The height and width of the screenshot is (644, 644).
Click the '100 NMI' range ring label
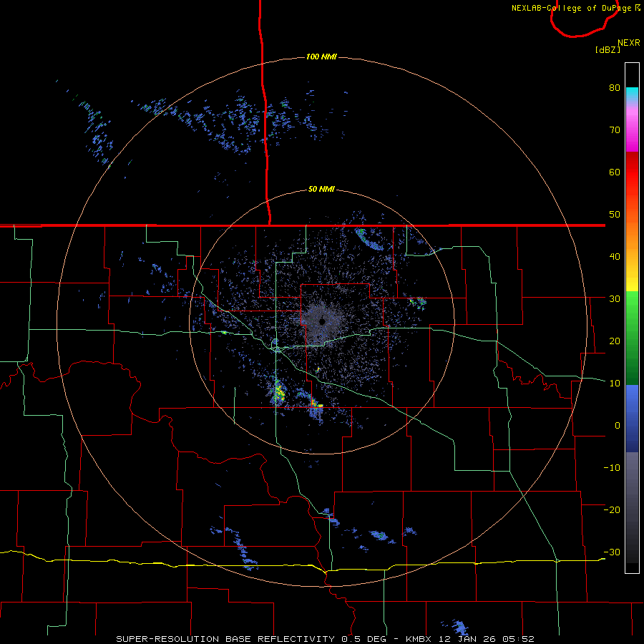pyautogui.click(x=321, y=57)
